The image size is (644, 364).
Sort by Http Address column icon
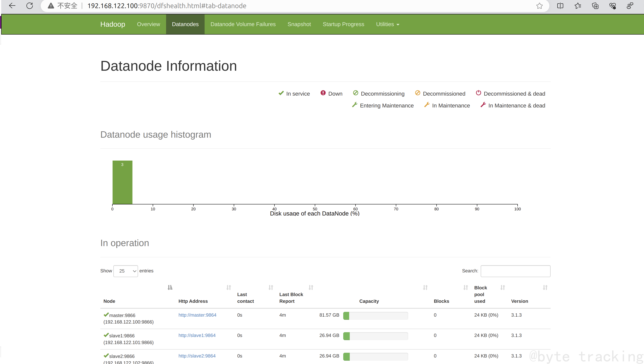[x=228, y=288]
